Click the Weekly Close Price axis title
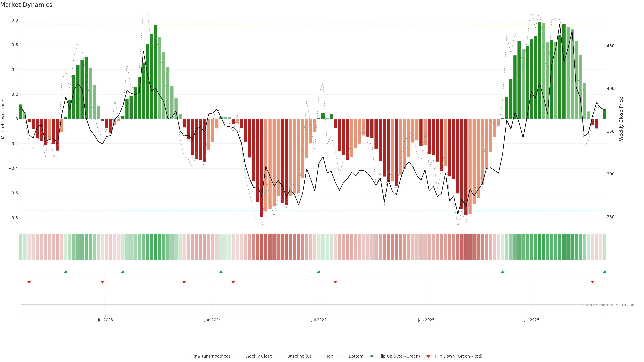The height and width of the screenshot is (362, 644). click(621, 119)
